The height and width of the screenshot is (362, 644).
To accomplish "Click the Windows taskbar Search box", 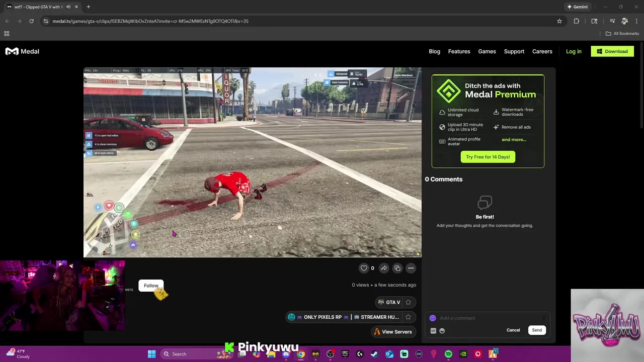I will pyautogui.click(x=196, y=354).
